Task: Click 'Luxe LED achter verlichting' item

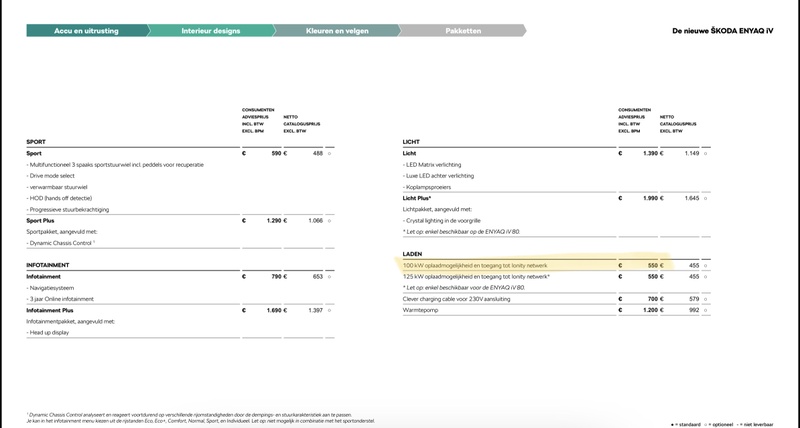Action: 438,175
